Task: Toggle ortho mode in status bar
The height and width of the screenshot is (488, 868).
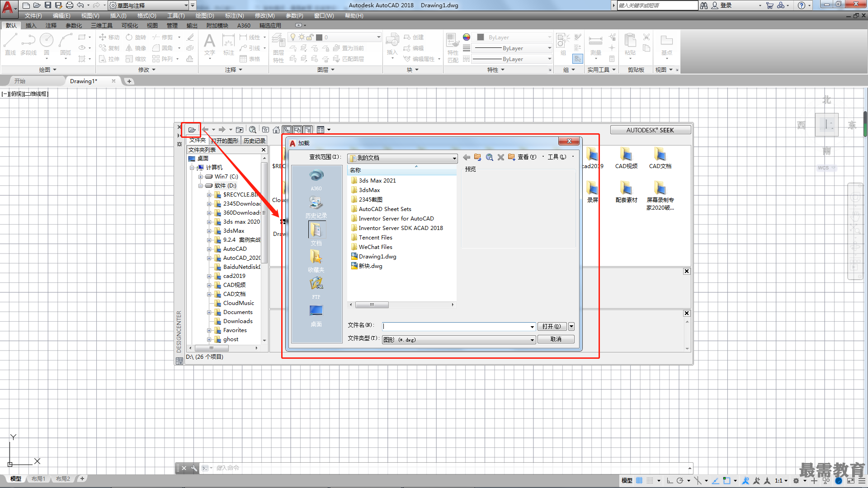Action: pos(670,481)
